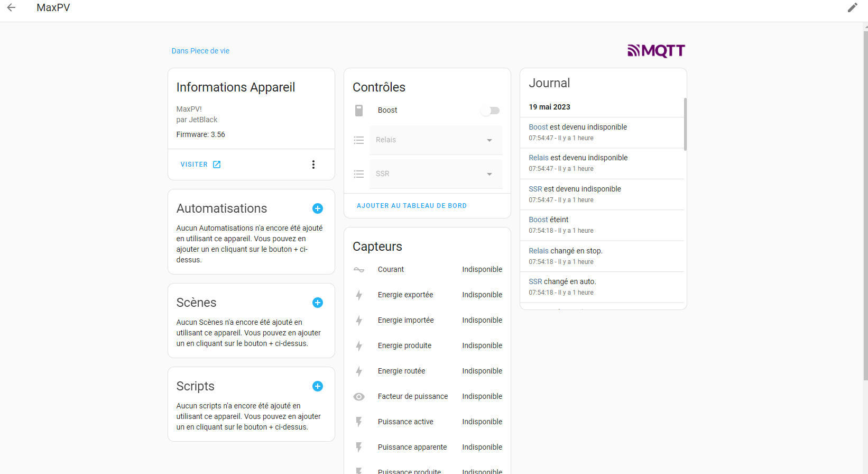Add a new automation with plus icon
Screen dimensions: 868x474
point(318,208)
